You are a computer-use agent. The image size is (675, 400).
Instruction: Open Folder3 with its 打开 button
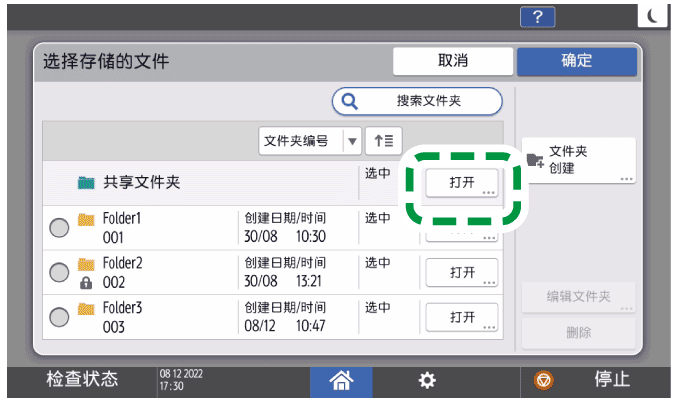click(462, 317)
